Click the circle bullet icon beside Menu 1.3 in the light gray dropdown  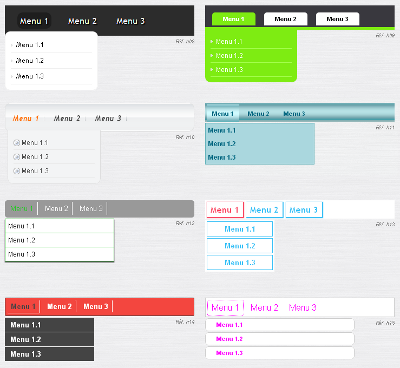pyautogui.click(x=16, y=171)
